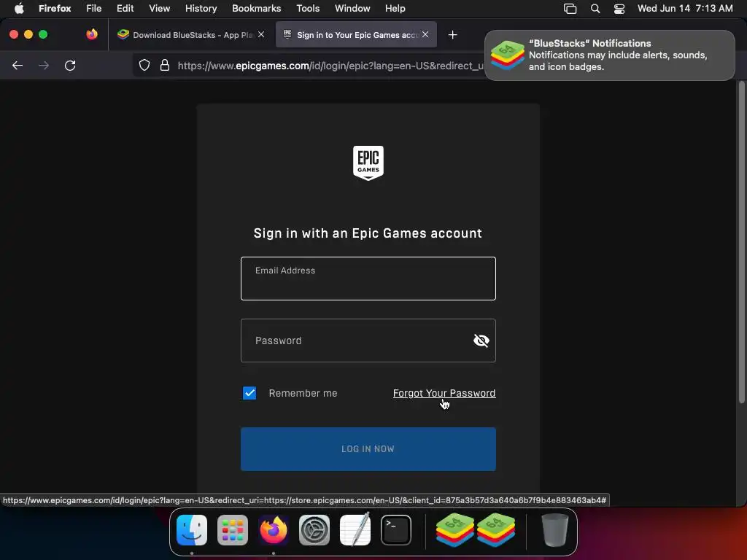747x560 pixels.
Task: Click the BlueStacks Notifications banner
Action: [610, 55]
